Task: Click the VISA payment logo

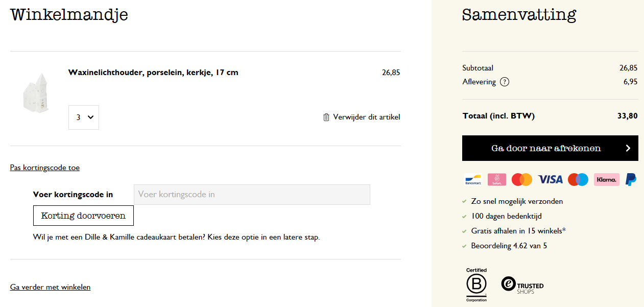Action: tap(550, 179)
